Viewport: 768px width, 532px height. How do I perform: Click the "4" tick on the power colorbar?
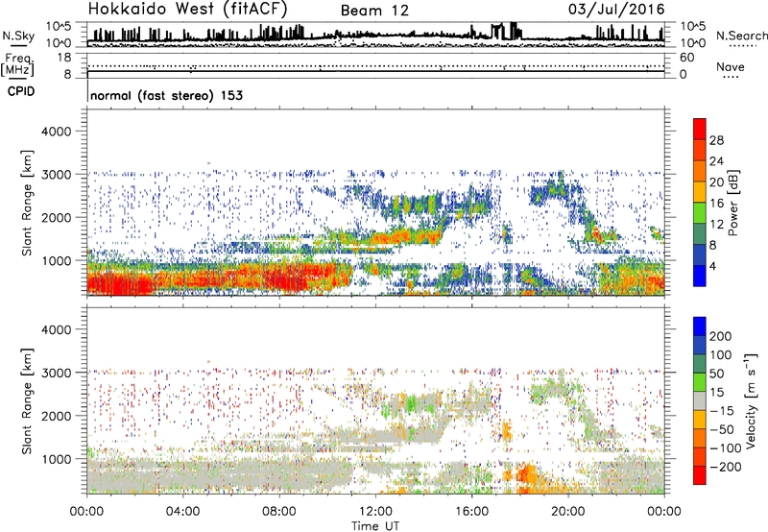pyautogui.click(x=713, y=266)
